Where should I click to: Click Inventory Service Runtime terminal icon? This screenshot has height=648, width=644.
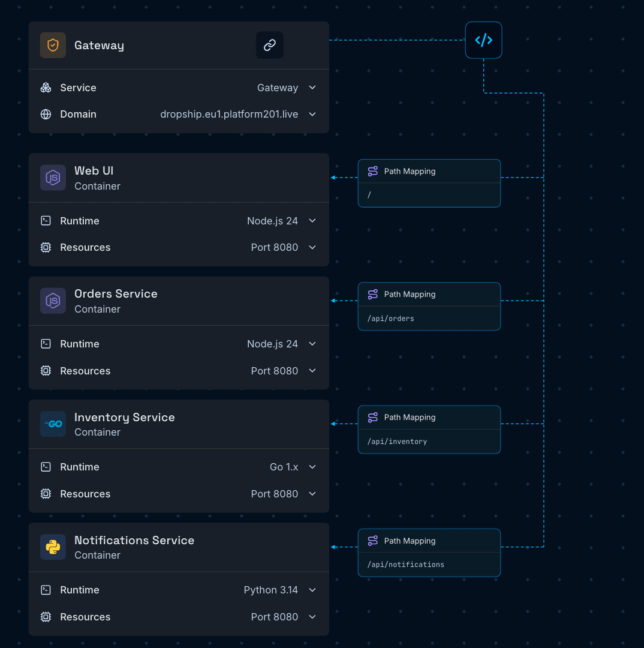[x=46, y=467]
